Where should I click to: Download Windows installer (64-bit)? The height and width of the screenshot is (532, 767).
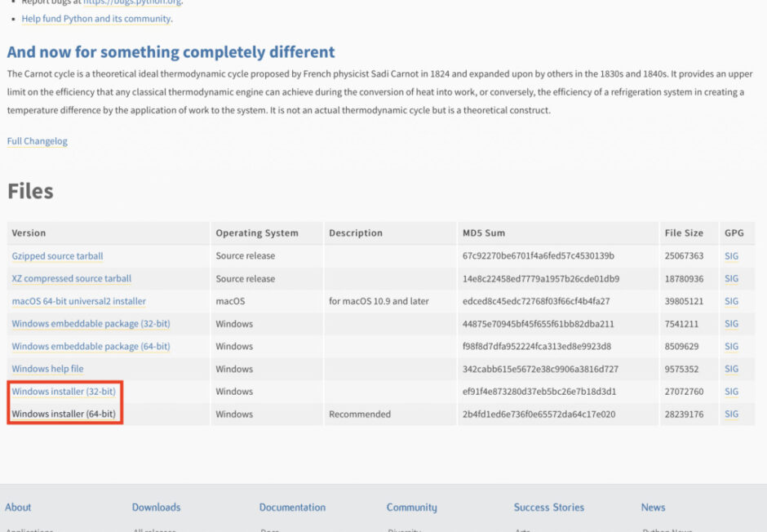pyautogui.click(x=64, y=415)
